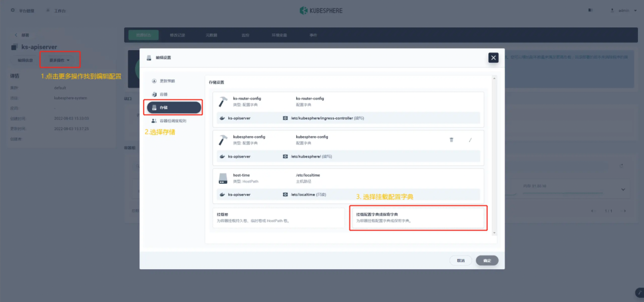Select 容器组调度规则 in dialog sidebar
Image resolution: width=644 pixels, height=302 pixels.
(x=172, y=121)
